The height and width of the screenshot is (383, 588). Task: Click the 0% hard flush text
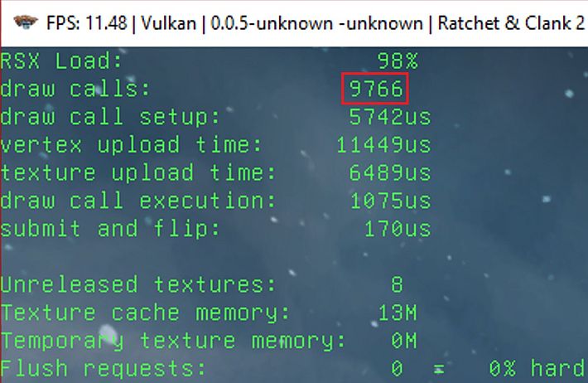[x=537, y=368]
